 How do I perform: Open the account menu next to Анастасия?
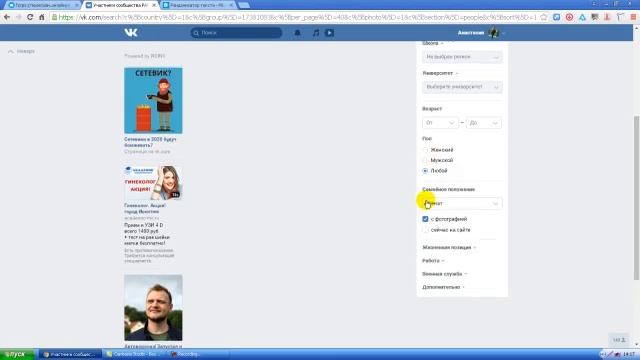point(503,33)
